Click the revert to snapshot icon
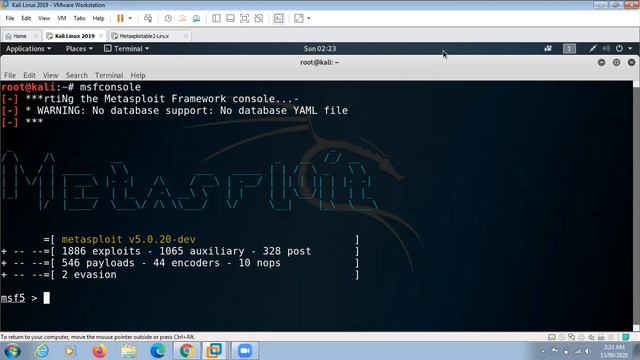 (182, 18)
